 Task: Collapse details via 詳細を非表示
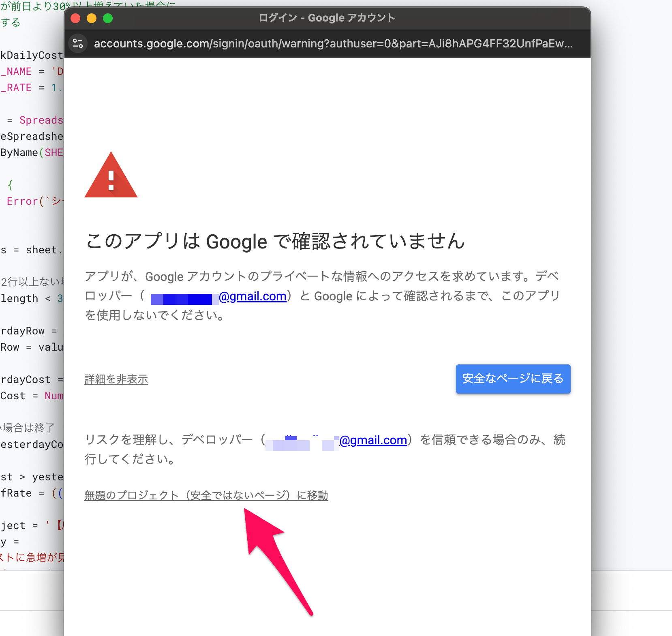pos(116,379)
